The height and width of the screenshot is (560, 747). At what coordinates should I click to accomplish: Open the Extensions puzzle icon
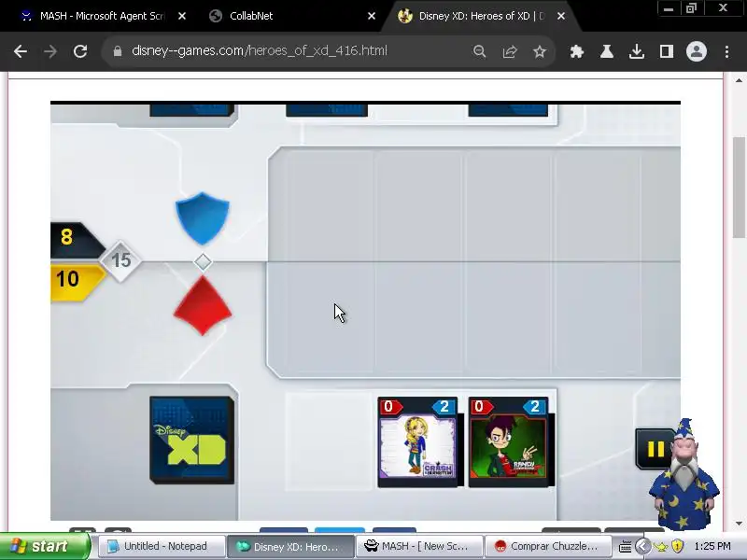coord(576,51)
